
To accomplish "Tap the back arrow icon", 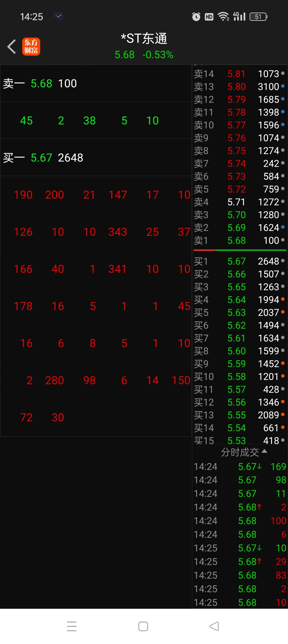I will click(11, 46).
